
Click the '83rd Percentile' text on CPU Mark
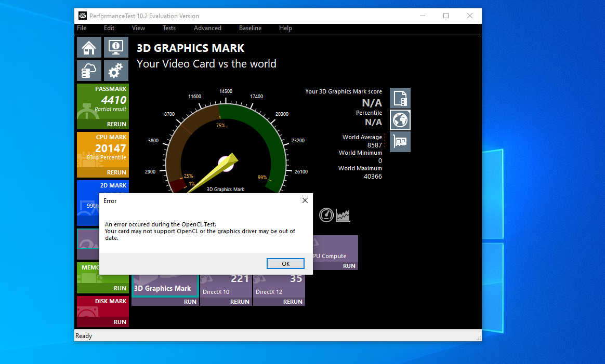point(107,157)
